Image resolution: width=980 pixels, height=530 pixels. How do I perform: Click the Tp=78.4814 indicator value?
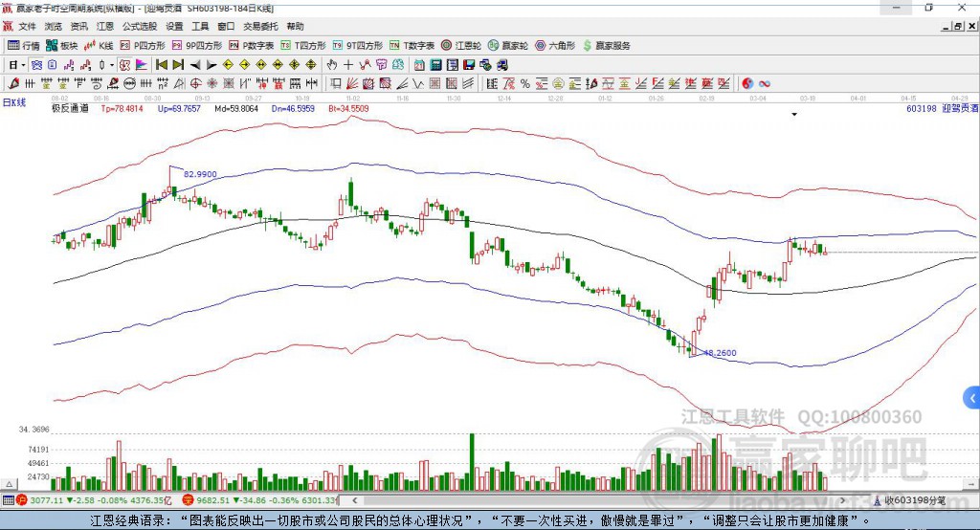pos(122,109)
